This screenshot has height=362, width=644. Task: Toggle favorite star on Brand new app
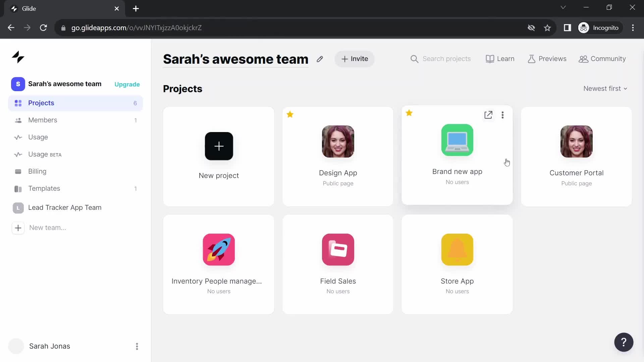coord(409,113)
